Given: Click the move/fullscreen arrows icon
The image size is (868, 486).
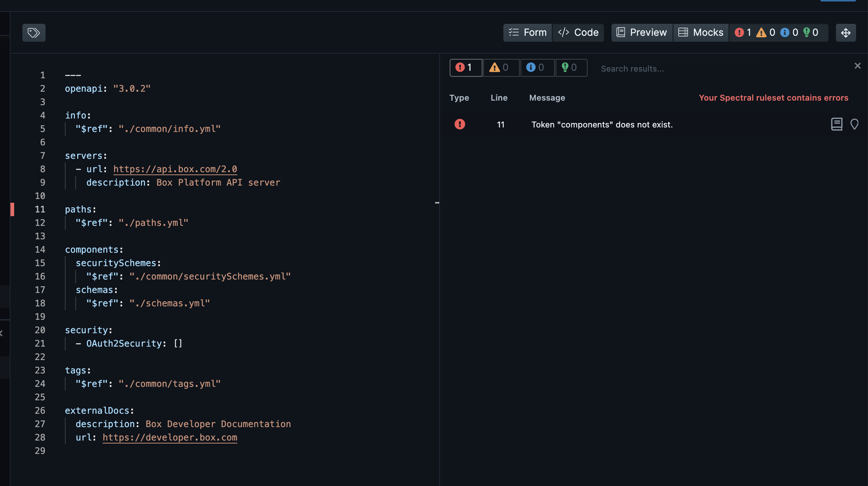Looking at the screenshot, I should pyautogui.click(x=846, y=33).
